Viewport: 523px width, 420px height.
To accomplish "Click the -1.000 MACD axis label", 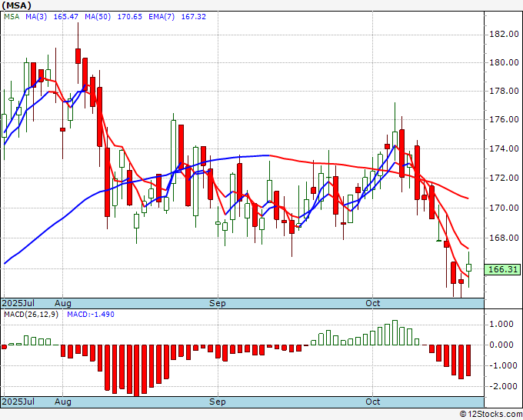I will pos(504,365).
